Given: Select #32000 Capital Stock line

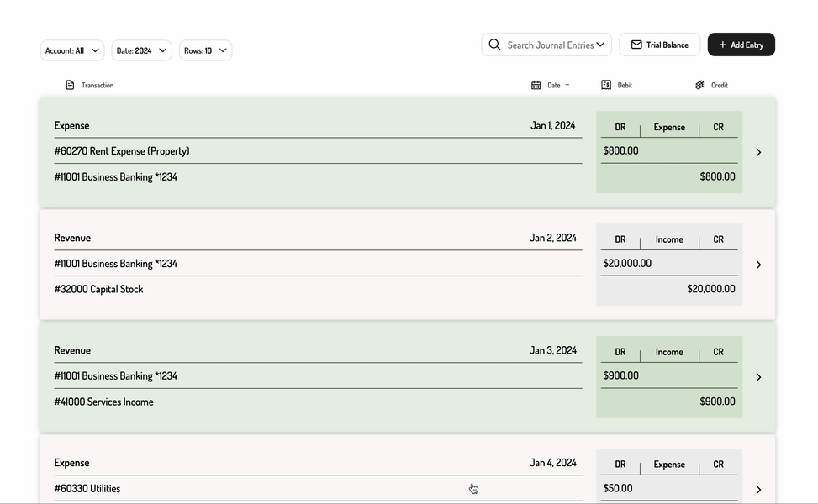Looking at the screenshot, I should 98,289.
